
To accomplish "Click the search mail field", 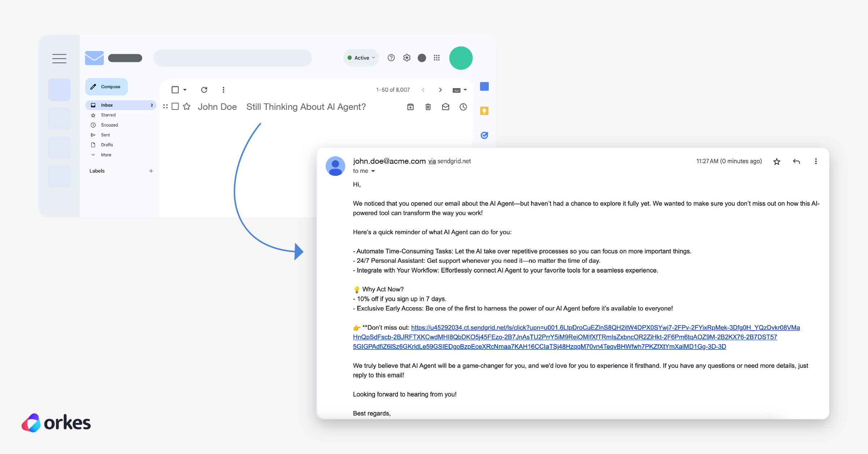I will click(x=232, y=58).
